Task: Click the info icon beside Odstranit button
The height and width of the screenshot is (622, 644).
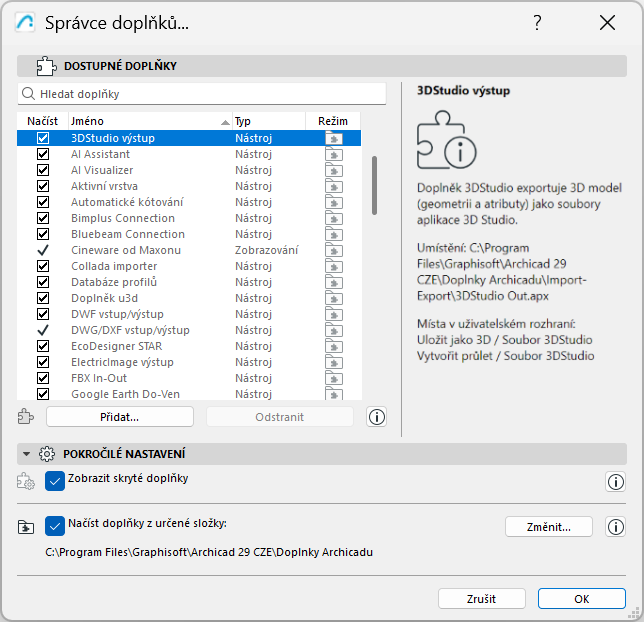Action: (x=377, y=417)
